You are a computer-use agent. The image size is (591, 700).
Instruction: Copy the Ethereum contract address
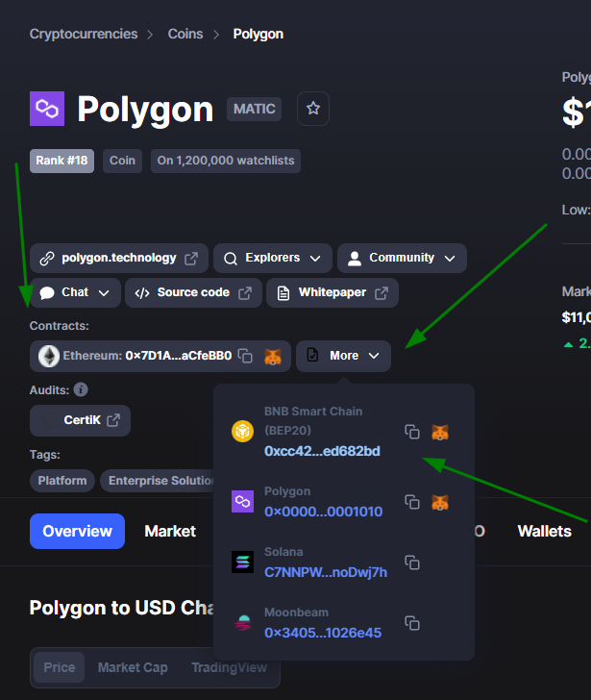245,356
